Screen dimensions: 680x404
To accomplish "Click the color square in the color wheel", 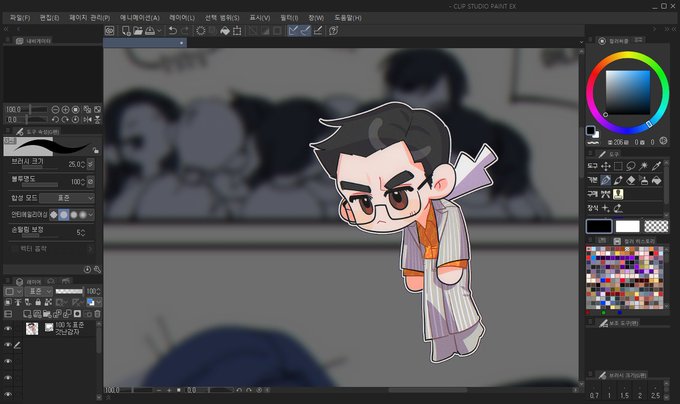I will [628, 92].
